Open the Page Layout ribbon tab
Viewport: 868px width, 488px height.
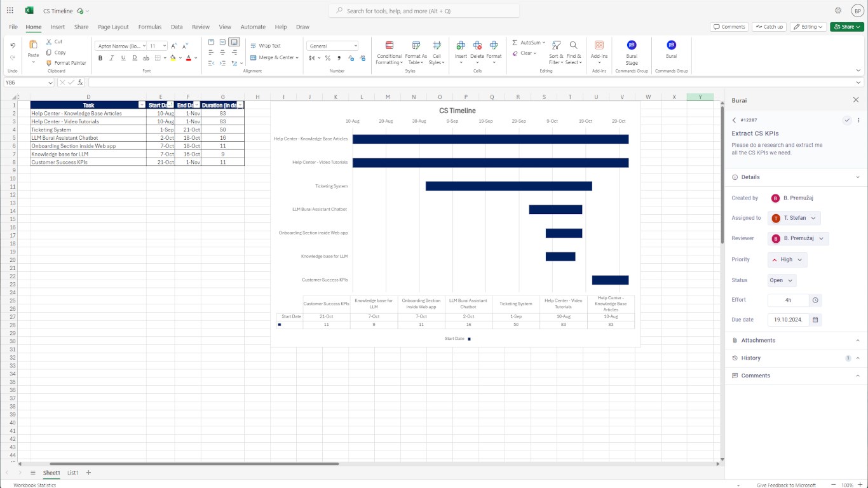click(113, 27)
